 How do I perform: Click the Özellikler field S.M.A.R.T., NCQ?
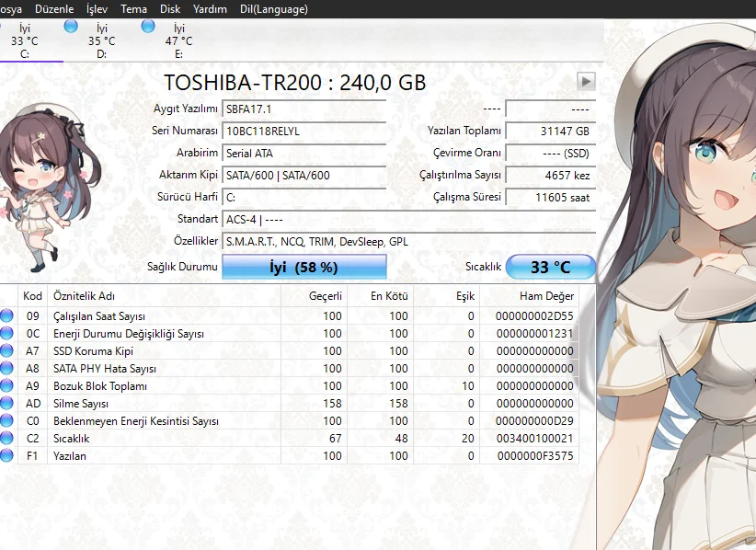pyautogui.click(x=409, y=242)
